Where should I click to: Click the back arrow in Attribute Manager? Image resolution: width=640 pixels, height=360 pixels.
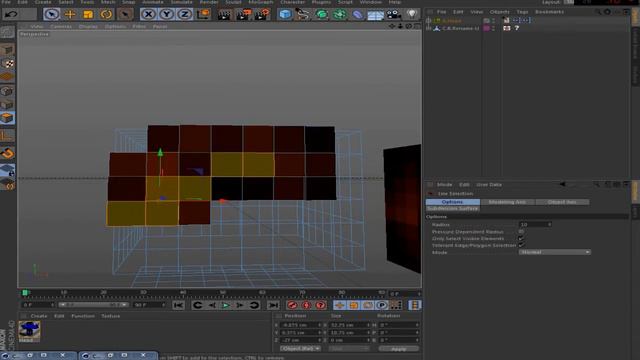[562, 184]
